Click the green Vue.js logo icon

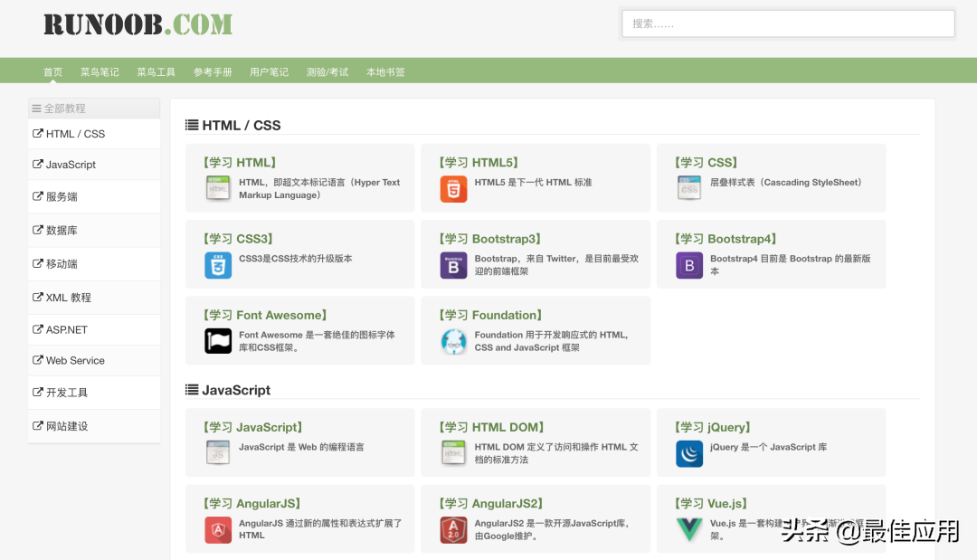[689, 530]
